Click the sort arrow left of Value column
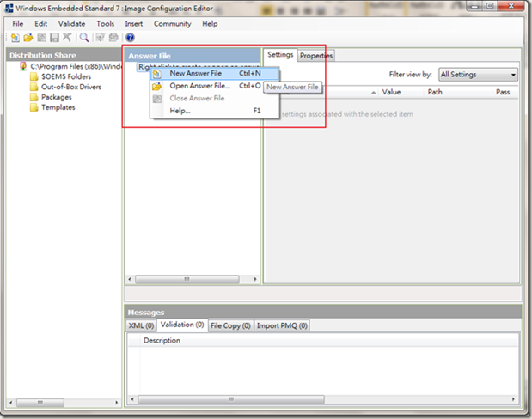Image resolution: width=532 pixels, height=419 pixels. pos(374,93)
